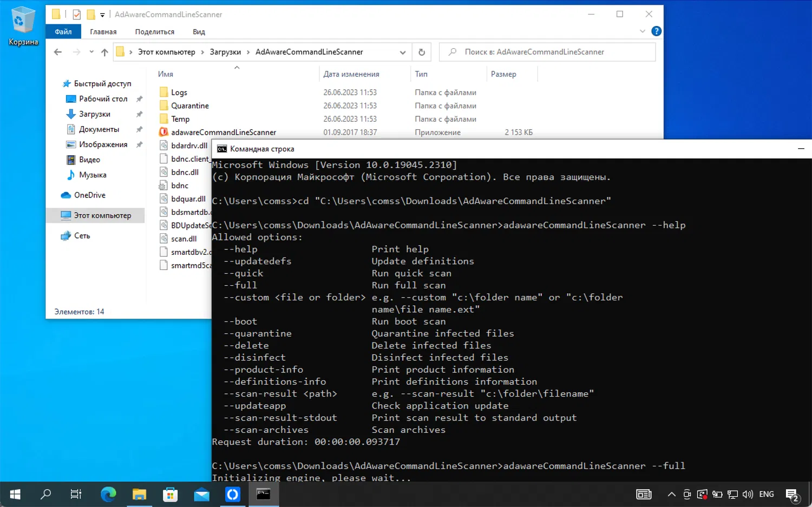812x507 pixels.
Task: Switch to the Вид ribbon tab
Action: coord(199,32)
